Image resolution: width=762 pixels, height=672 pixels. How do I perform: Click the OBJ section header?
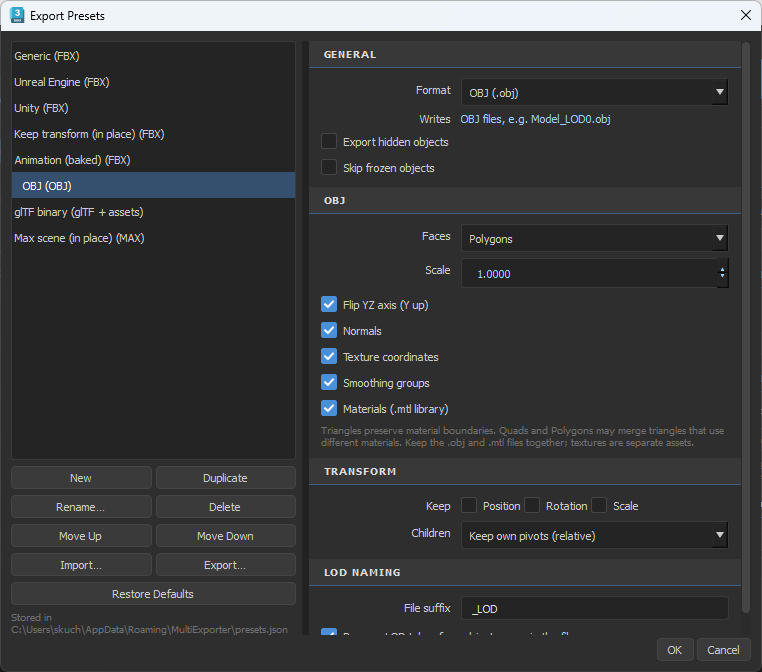525,200
